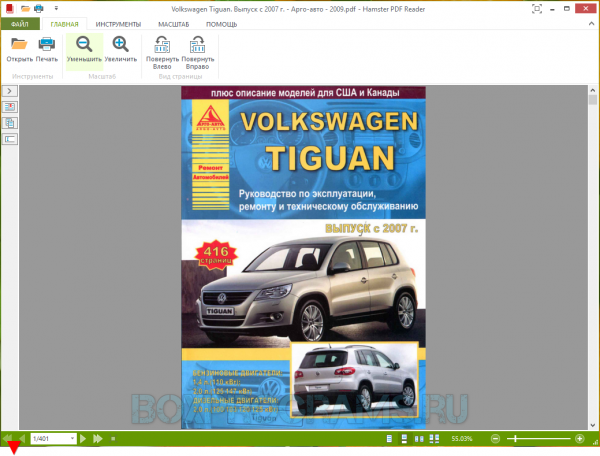Open the ФАЙЛ menu
600x456 pixels.
pyautogui.click(x=20, y=24)
